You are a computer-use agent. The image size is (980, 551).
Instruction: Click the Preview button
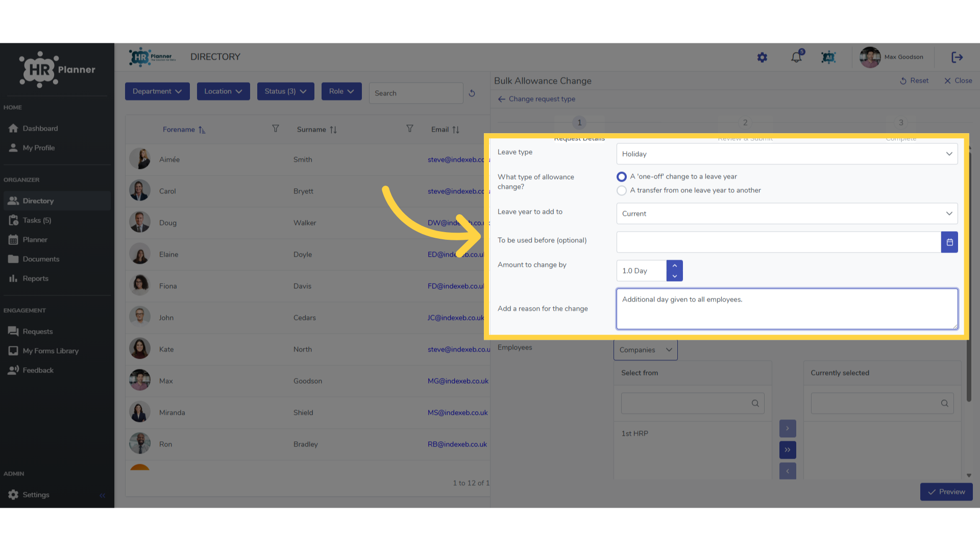coord(946,492)
